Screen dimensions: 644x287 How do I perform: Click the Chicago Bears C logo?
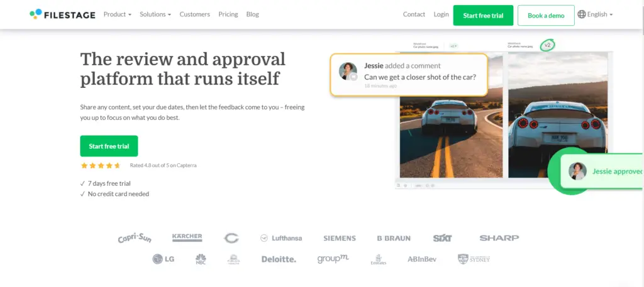tap(231, 238)
